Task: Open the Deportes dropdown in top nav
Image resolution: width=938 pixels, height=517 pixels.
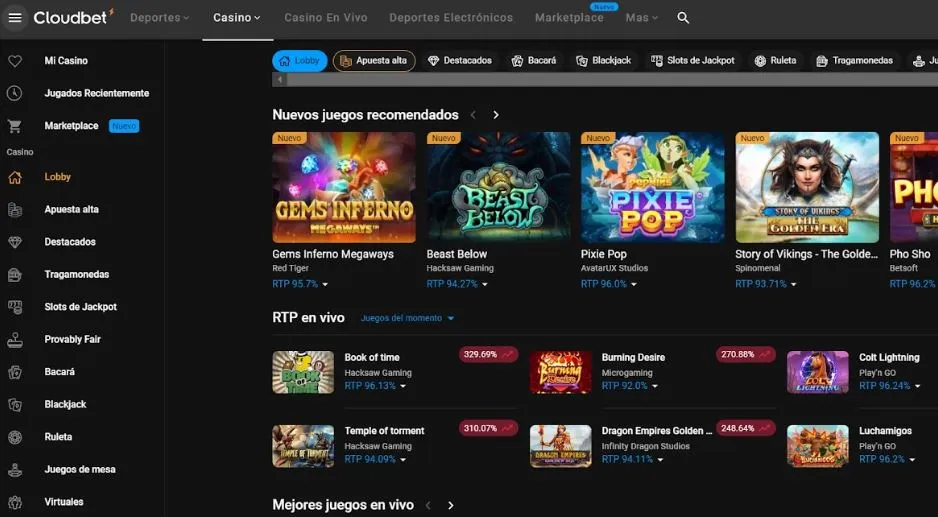Action: (160, 18)
